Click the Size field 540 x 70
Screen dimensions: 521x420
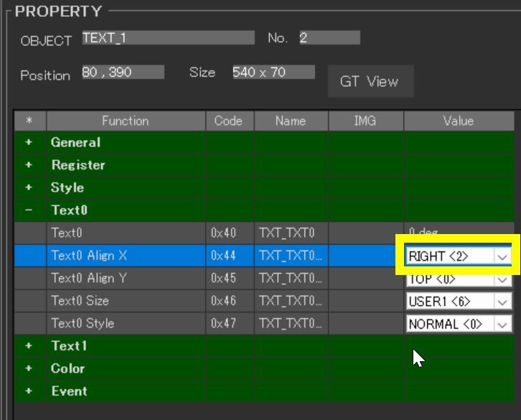[x=273, y=73]
